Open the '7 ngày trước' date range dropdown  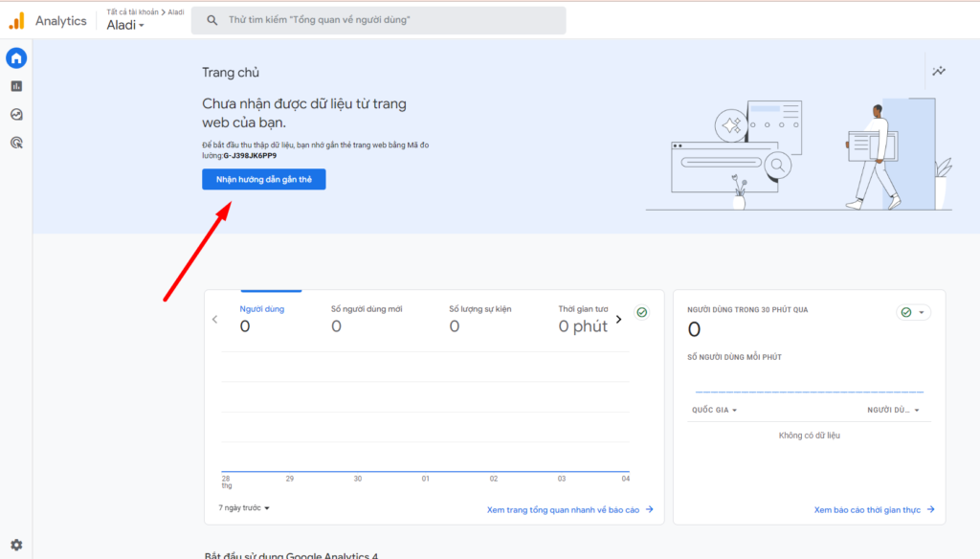click(244, 508)
